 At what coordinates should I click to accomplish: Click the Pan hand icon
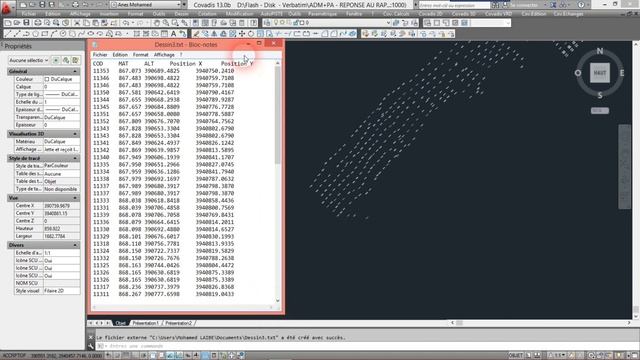coord(157,23)
